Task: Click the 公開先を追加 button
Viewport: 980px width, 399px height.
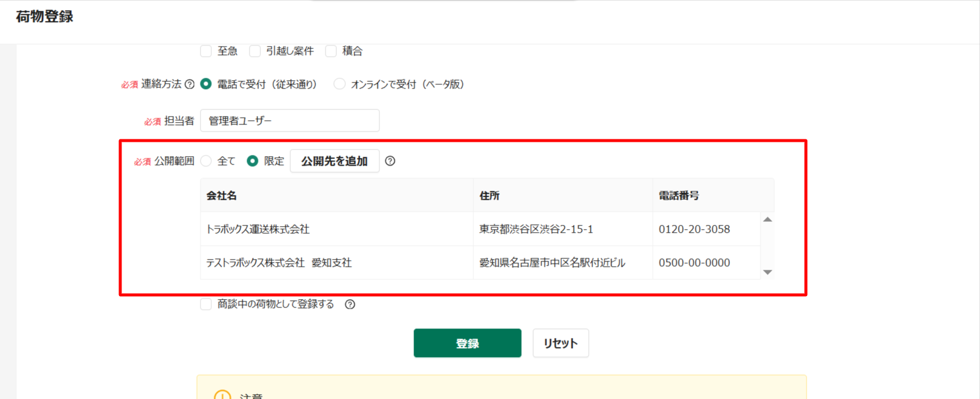Action: click(x=334, y=161)
